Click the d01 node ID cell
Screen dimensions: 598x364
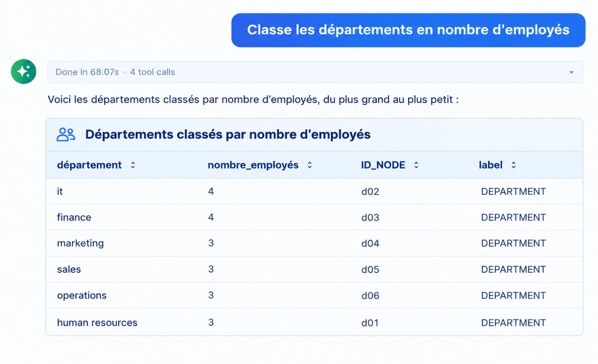(370, 323)
